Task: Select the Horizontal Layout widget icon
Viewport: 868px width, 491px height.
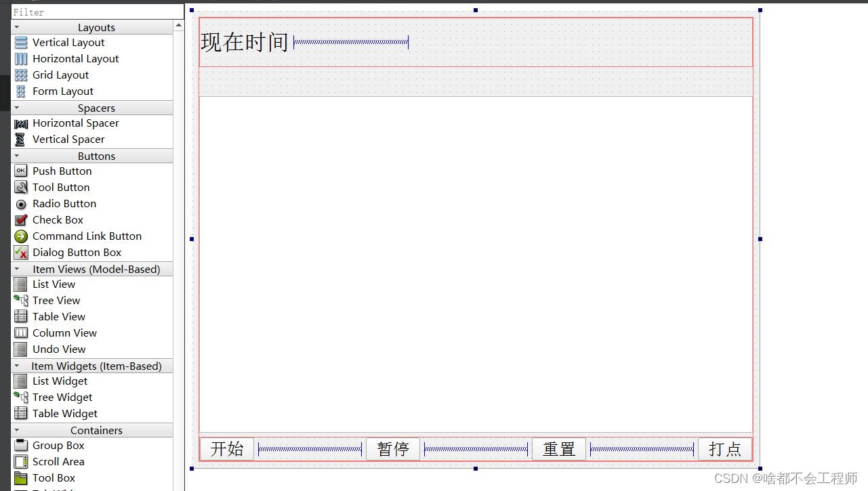Action: 21,58
